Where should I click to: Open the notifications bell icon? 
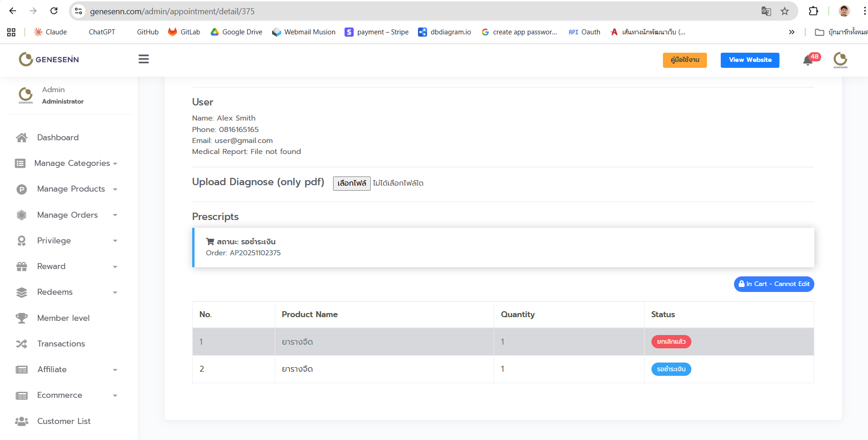[x=808, y=60]
